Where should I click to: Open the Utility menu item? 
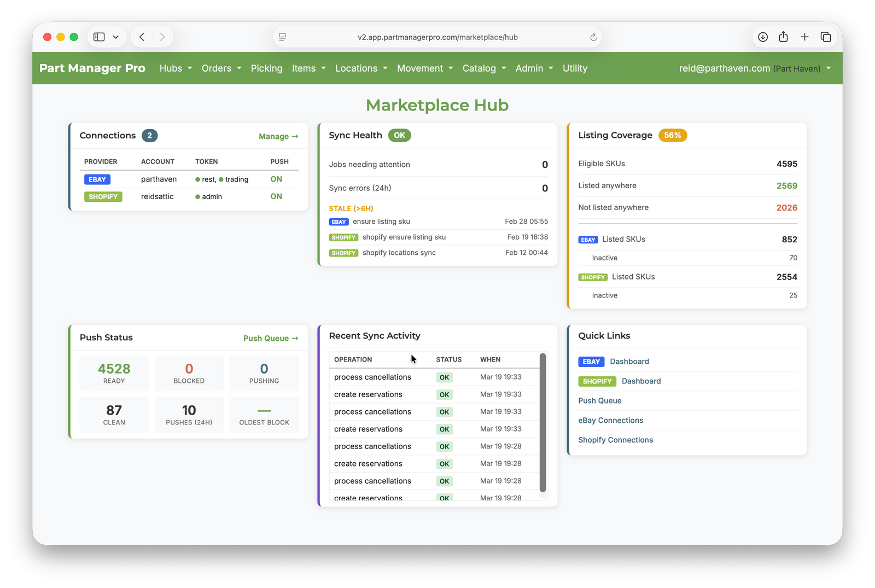coord(575,68)
